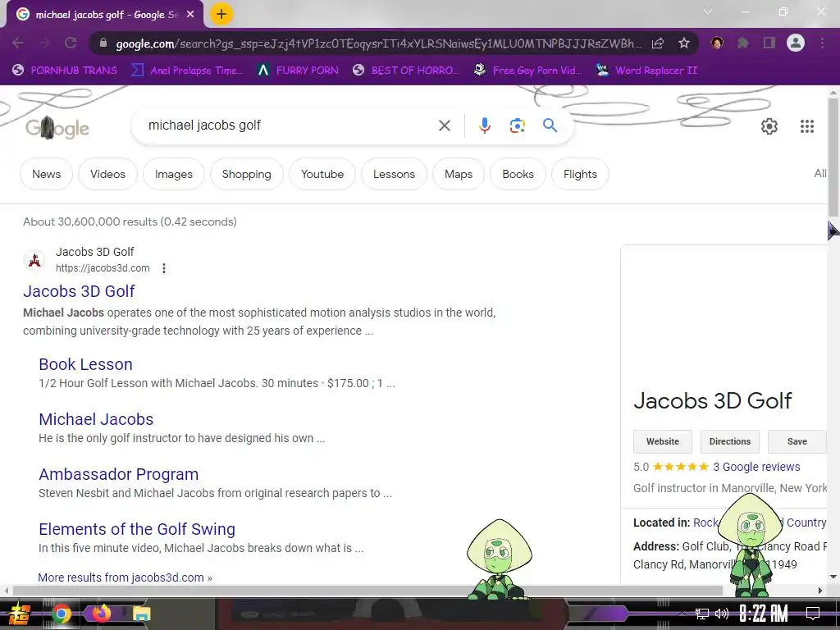Screen dimensions: 840x630
Task: Open Firefox from the taskbar
Action: point(101,613)
